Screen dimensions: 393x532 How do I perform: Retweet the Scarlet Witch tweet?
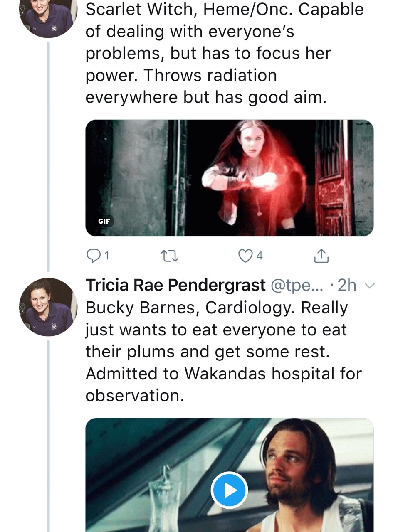[x=170, y=256]
